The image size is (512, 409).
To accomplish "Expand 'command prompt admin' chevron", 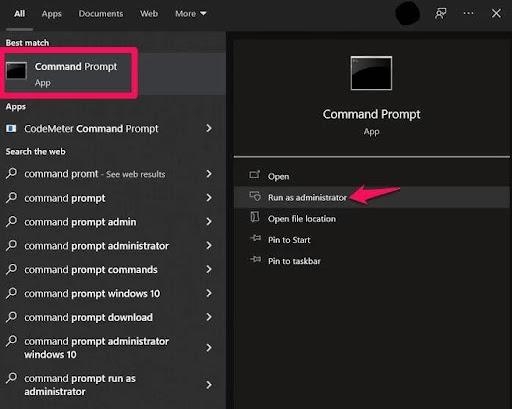I will pos(209,222).
